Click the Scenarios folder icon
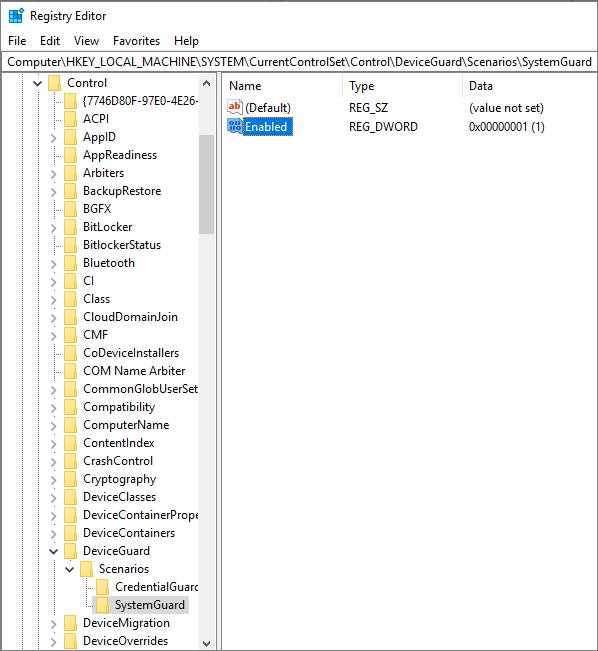This screenshot has width=598, height=651. pyautogui.click(x=86, y=569)
